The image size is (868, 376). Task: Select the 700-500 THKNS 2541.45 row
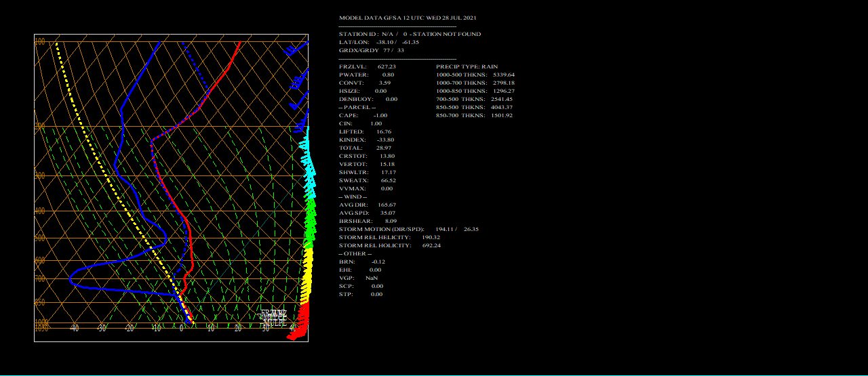474,99
